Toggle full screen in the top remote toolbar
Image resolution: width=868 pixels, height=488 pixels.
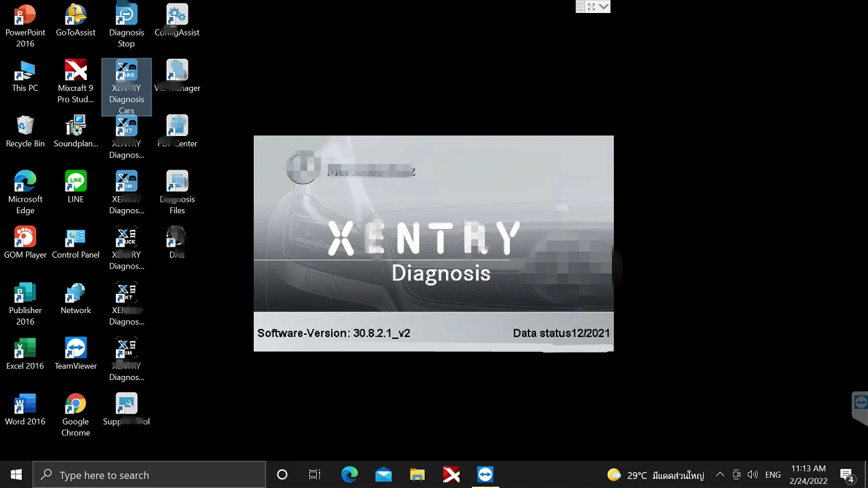pyautogui.click(x=591, y=6)
